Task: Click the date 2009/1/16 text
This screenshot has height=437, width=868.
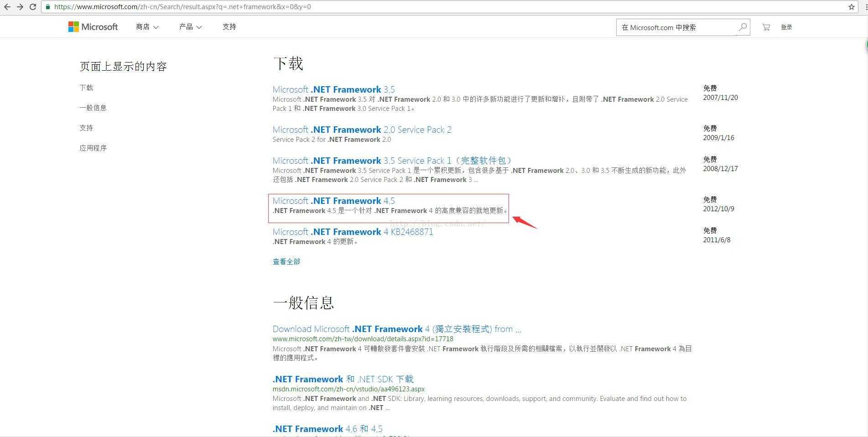Action: point(718,138)
